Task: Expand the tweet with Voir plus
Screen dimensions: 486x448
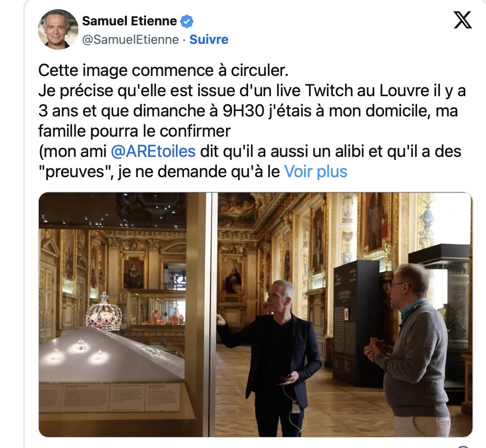Action: [316, 172]
